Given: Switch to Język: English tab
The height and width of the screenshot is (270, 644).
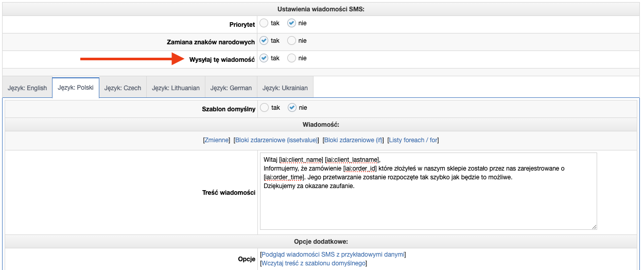Looking at the screenshot, I should point(27,88).
